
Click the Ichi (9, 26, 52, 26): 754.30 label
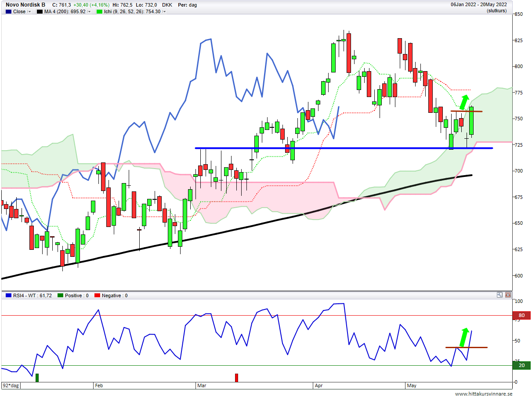(x=132, y=12)
